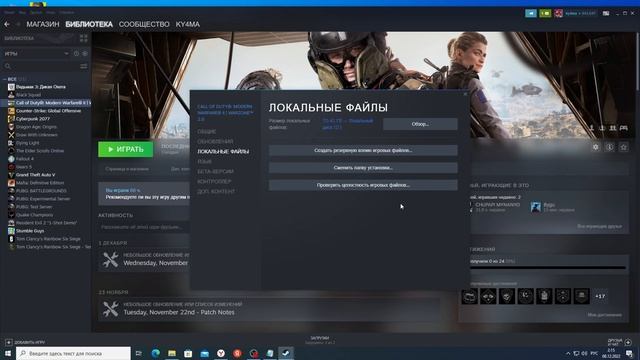Click Windows taskbar search box
This screenshot has height=360, width=640.
(73, 353)
